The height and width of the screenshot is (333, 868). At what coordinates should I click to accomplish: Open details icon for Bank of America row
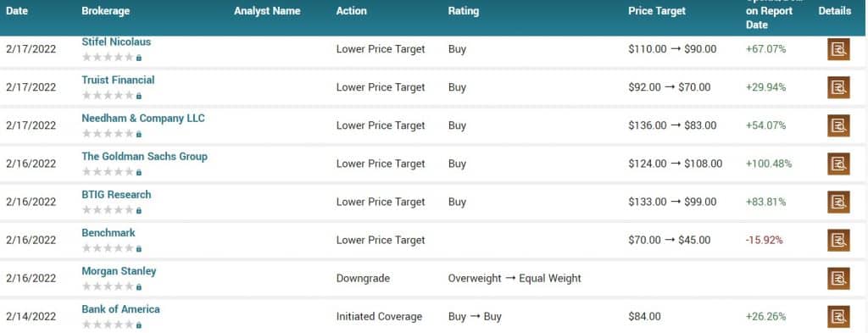tap(838, 316)
